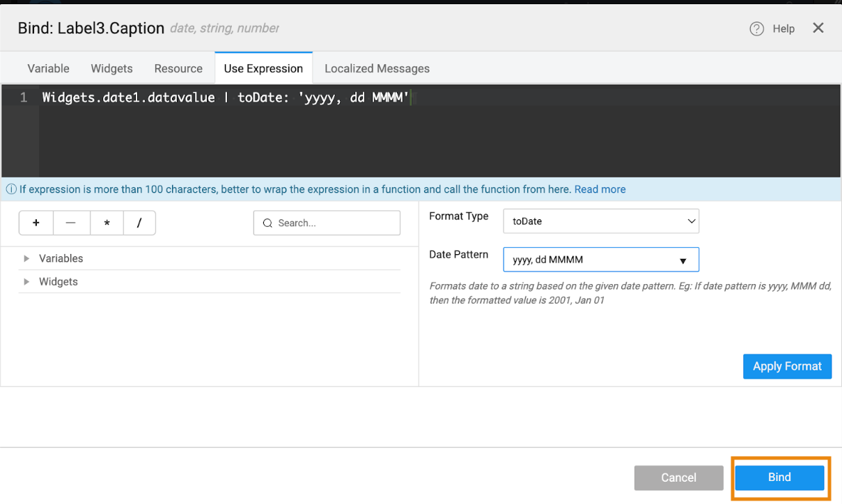Click the Apply Format button

click(787, 366)
